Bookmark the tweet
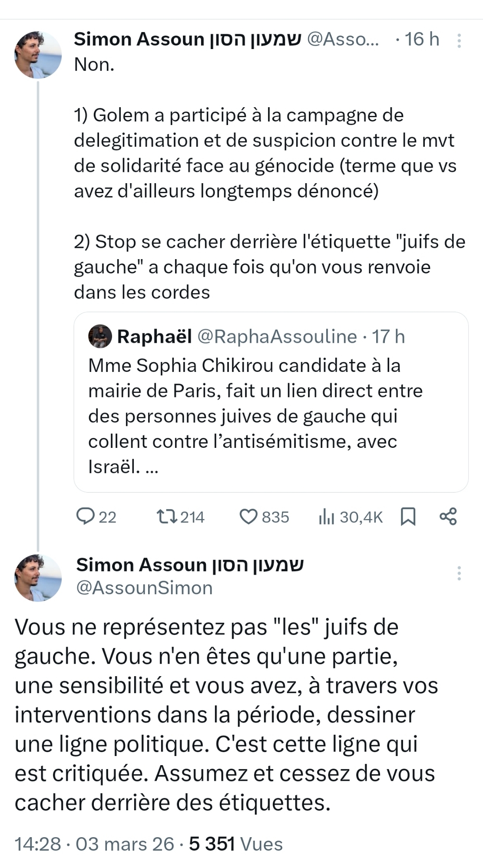 (408, 517)
